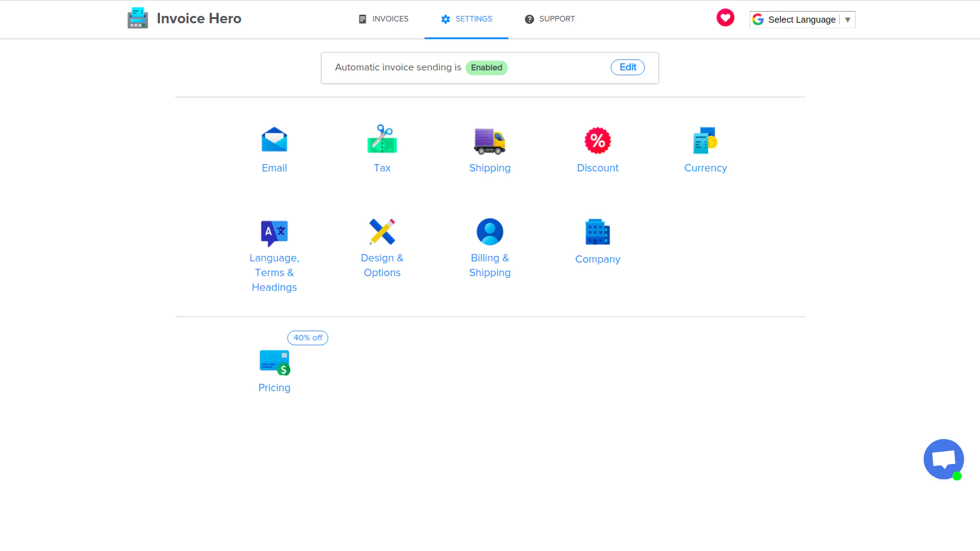Open the Email settings icon

click(x=274, y=140)
